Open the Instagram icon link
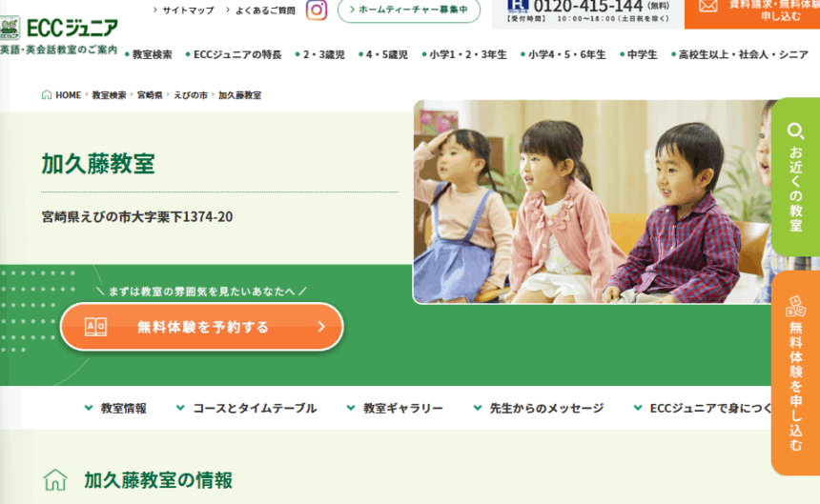The width and height of the screenshot is (820, 504). click(x=317, y=10)
